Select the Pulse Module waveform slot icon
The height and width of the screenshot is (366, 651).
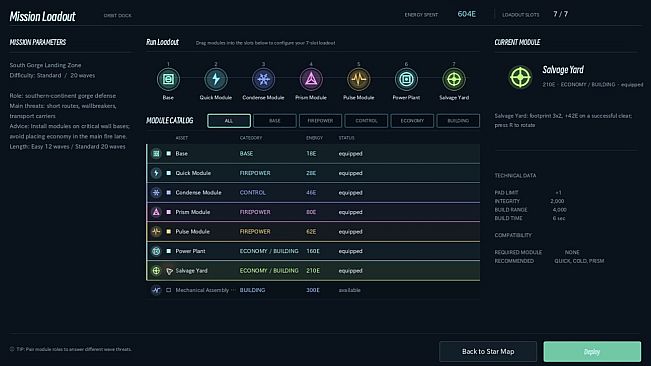point(359,79)
